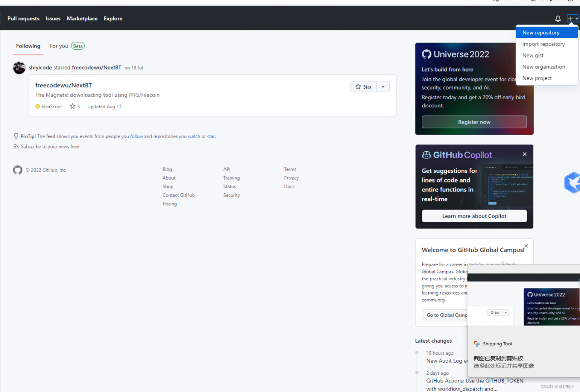This screenshot has height=392, width=580.
Task: Open the About footer link
Action: coord(169,178)
